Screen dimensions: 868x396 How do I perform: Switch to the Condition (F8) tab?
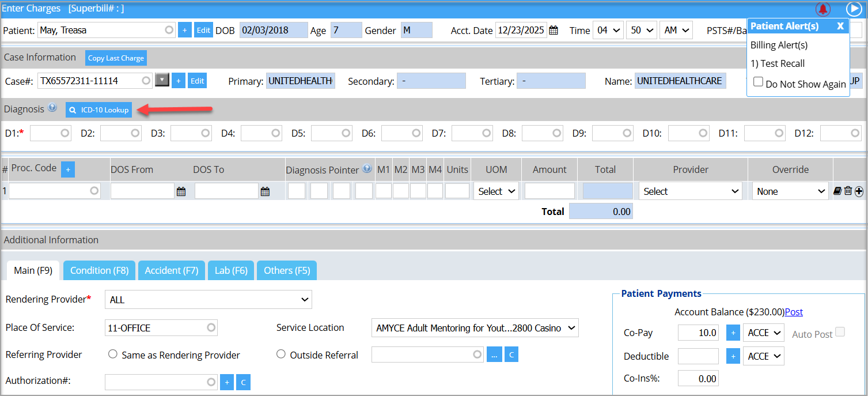pos(100,270)
